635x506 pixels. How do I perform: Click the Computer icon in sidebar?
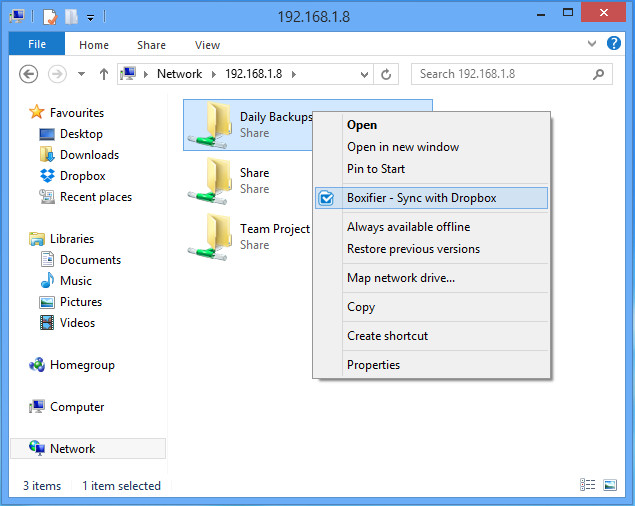[37, 406]
